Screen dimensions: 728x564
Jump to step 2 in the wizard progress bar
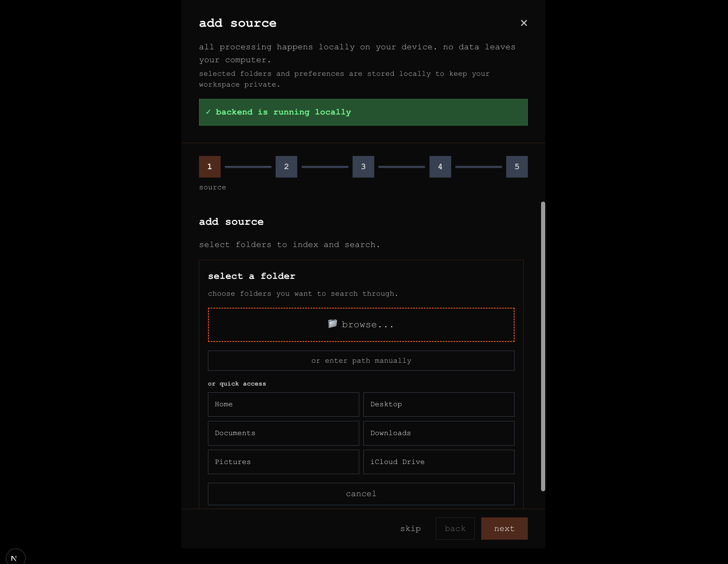click(286, 166)
